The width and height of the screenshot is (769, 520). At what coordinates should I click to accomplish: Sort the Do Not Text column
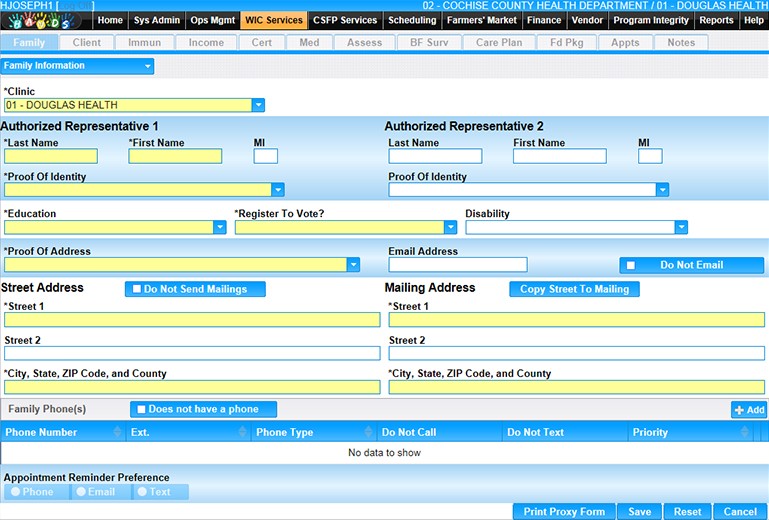click(619, 433)
